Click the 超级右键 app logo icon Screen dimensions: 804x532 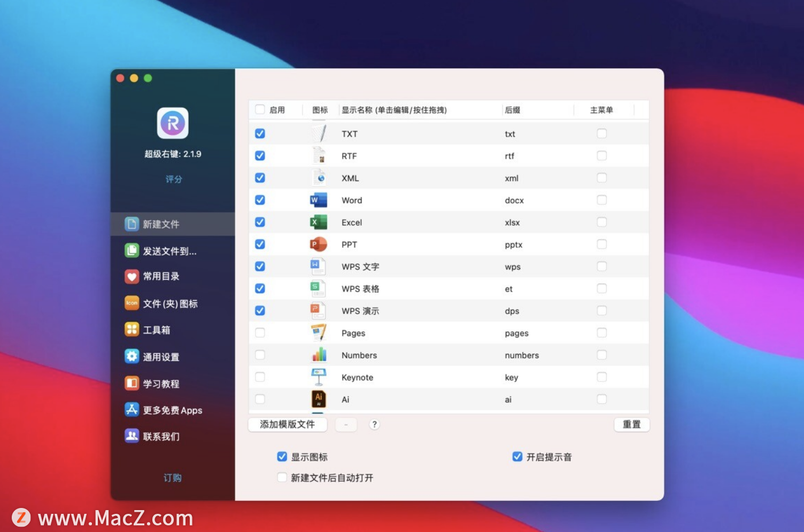(x=173, y=123)
